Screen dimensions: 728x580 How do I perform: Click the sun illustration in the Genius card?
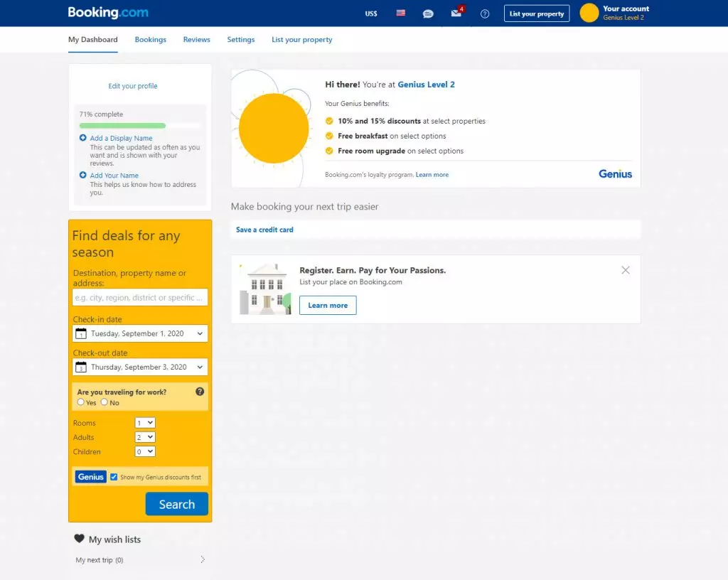pyautogui.click(x=274, y=129)
